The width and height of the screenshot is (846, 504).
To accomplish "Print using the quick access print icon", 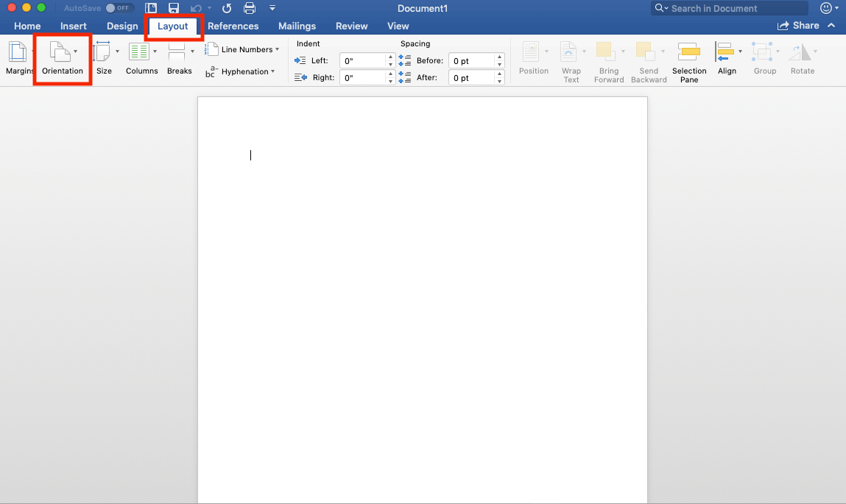I will (x=250, y=8).
